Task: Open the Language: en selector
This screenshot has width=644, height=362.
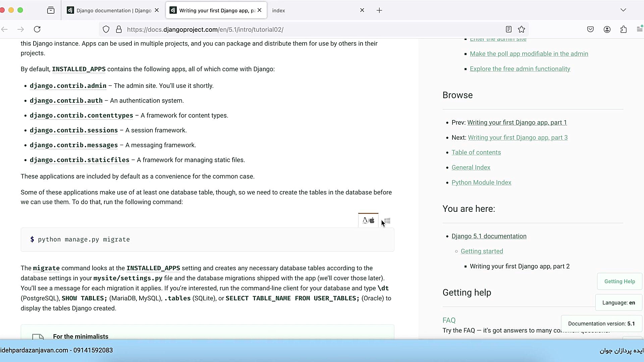Action: (x=619, y=303)
